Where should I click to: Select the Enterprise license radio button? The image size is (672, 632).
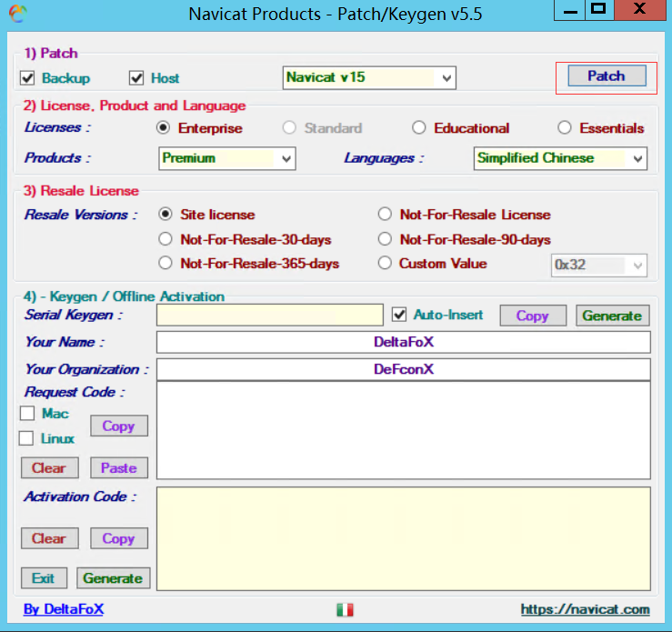tap(163, 127)
